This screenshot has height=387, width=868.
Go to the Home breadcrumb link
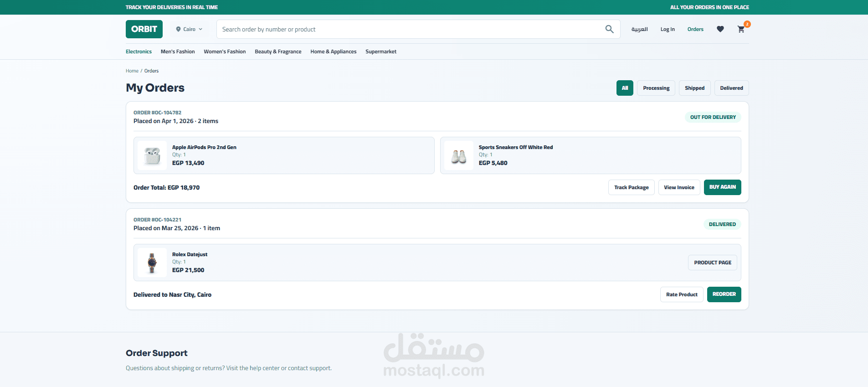tap(132, 71)
